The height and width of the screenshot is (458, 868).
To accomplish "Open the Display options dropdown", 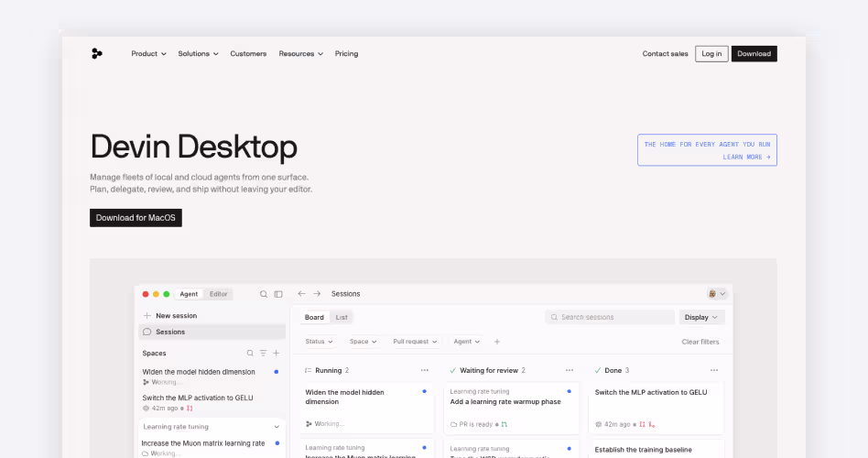I will [x=701, y=317].
